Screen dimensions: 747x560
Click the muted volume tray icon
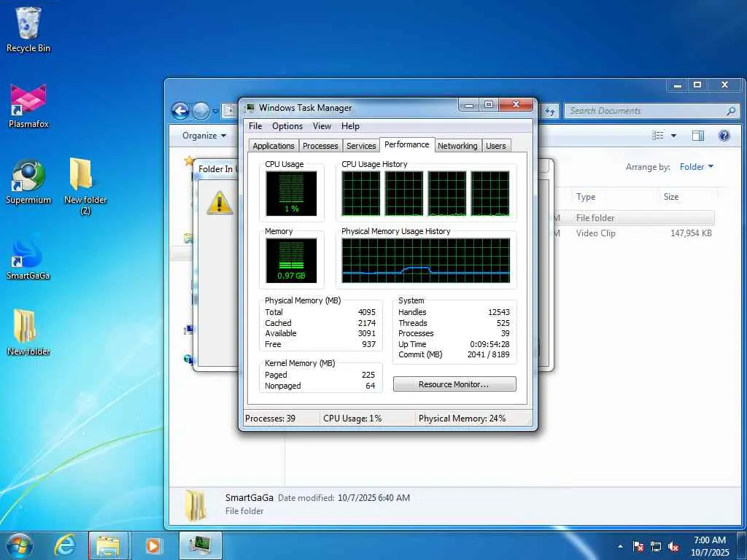(673, 547)
